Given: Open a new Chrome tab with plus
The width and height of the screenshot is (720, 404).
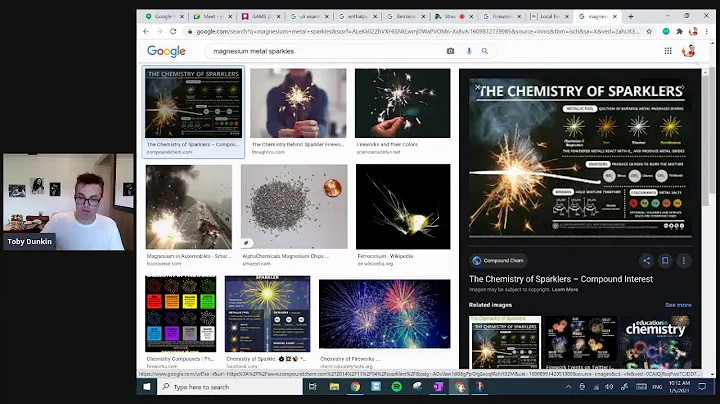Looking at the screenshot, I should pyautogui.click(x=631, y=16).
